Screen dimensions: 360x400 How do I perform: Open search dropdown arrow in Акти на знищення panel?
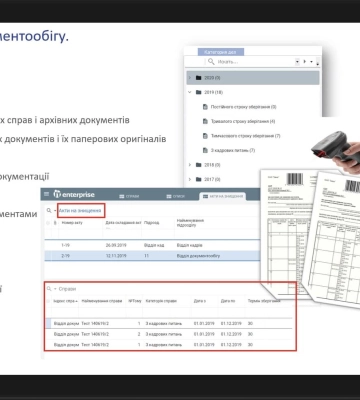(x=55, y=211)
